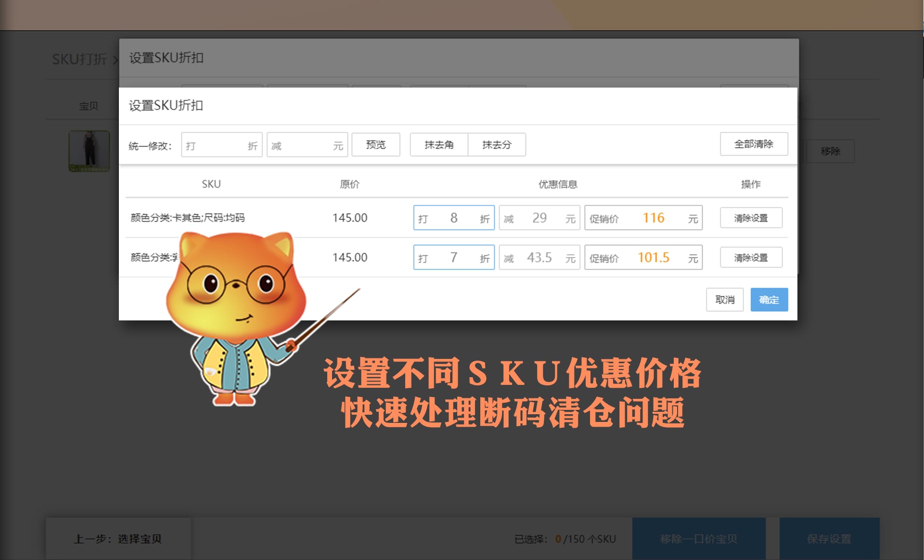Click 保存设置 at the bottom right
The height and width of the screenshot is (560, 924).
click(829, 539)
